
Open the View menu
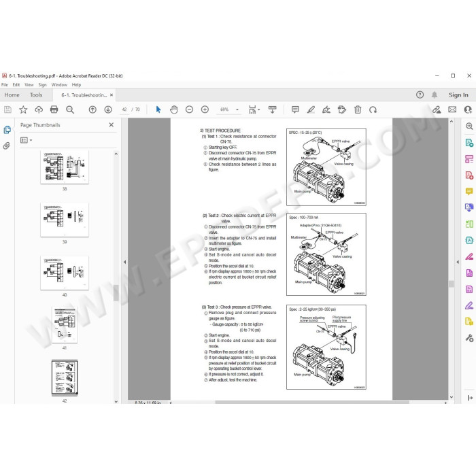[x=29, y=85]
